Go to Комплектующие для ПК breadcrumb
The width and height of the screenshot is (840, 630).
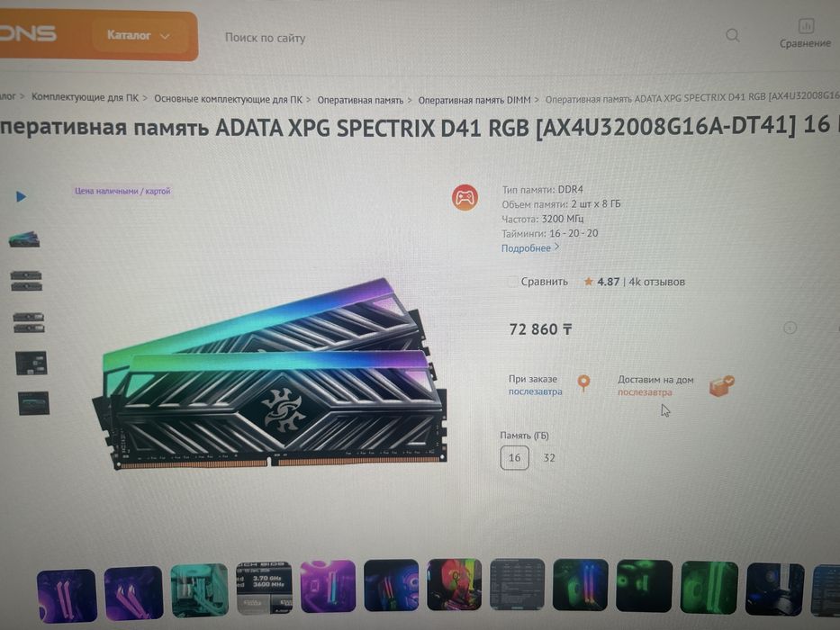(x=85, y=97)
